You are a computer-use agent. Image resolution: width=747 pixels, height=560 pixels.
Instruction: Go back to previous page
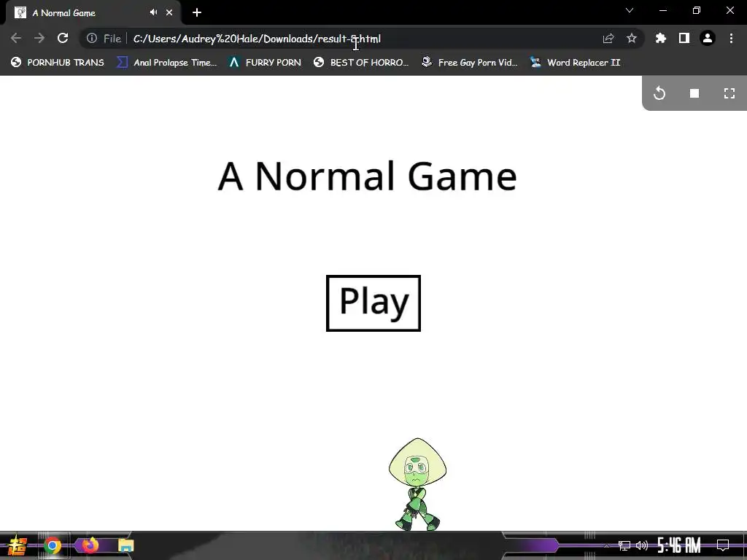click(x=16, y=38)
